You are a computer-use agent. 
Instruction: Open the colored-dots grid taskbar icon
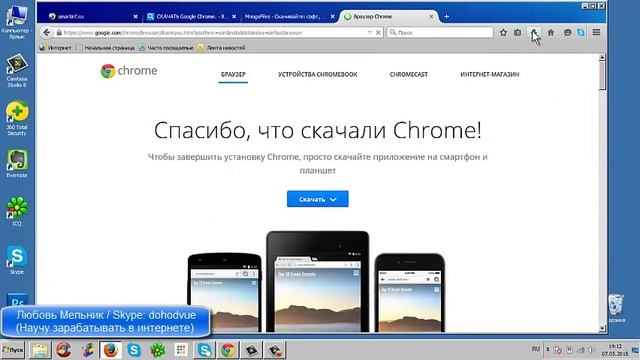point(181,350)
